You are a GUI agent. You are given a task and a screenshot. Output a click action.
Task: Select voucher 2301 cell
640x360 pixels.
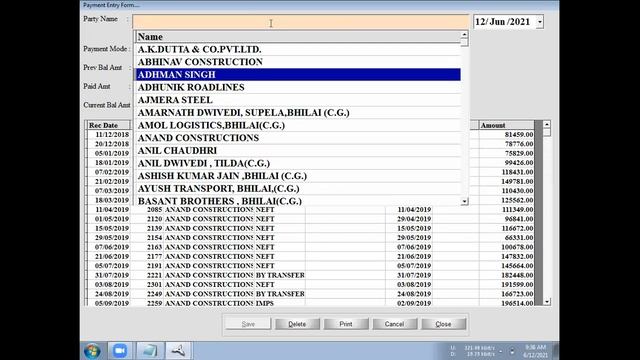point(147,284)
